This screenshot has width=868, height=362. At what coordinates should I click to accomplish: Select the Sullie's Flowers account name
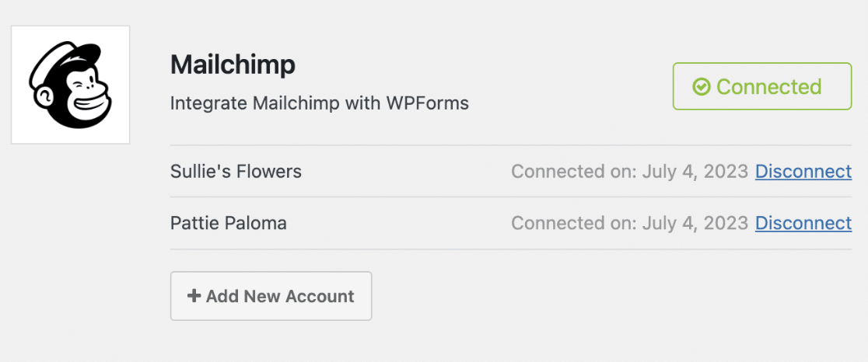[x=236, y=171]
